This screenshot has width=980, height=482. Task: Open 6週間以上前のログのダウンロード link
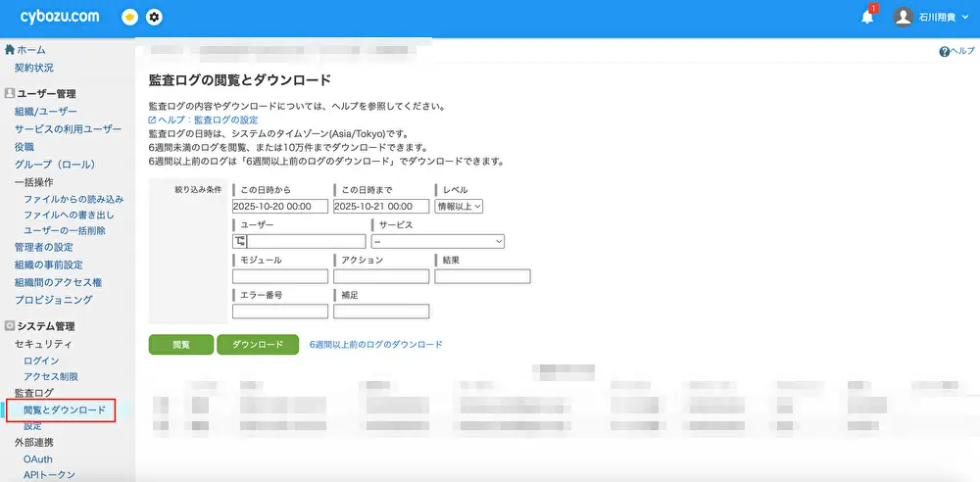(376, 345)
